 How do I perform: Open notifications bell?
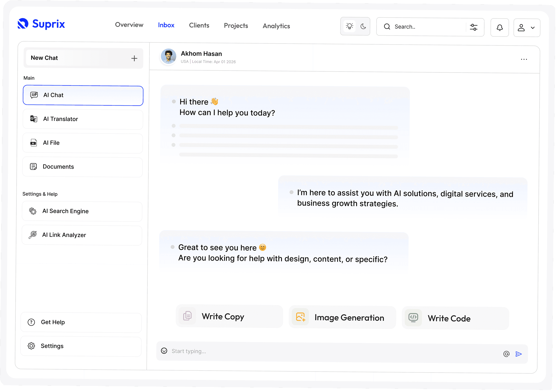pos(500,27)
